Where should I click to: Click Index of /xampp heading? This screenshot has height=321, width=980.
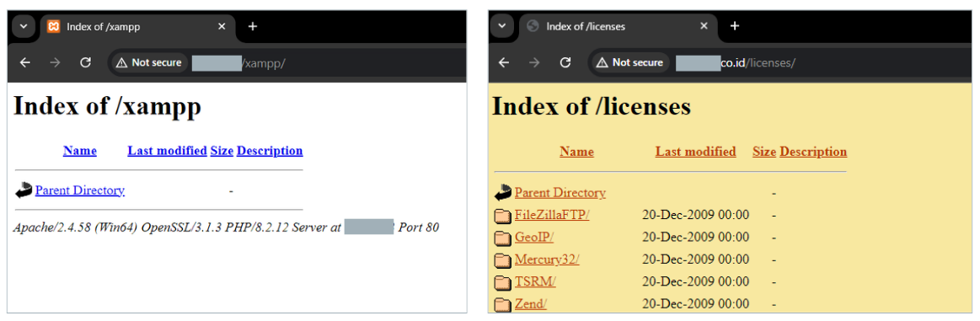(108, 105)
